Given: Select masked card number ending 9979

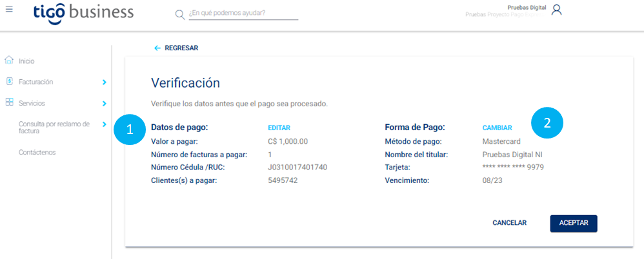Looking at the screenshot, I should click(513, 168).
